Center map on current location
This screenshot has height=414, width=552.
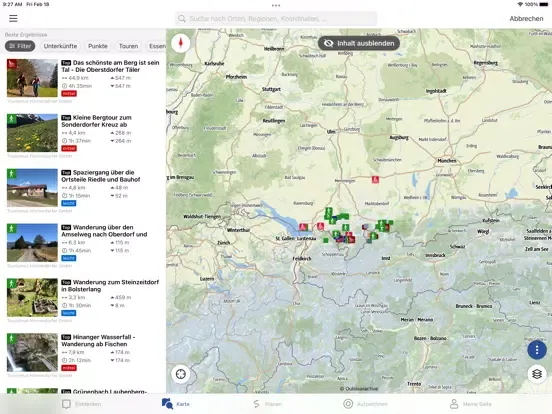tap(181, 374)
